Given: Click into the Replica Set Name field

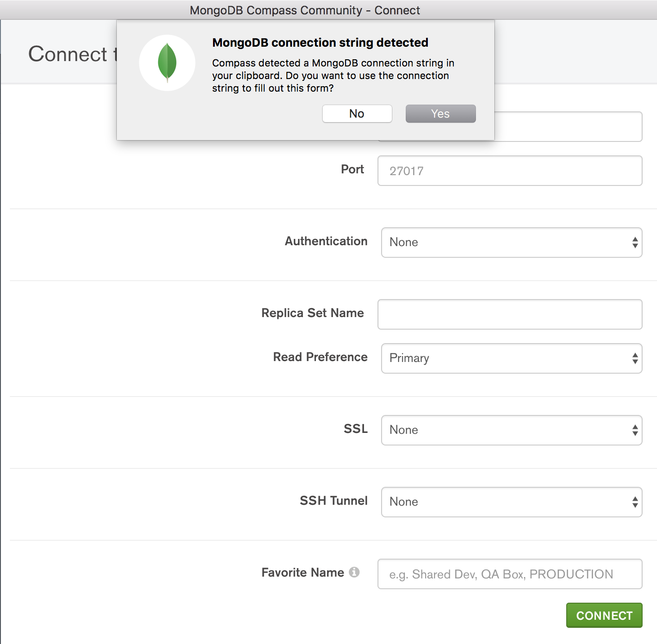Looking at the screenshot, I should click(510, 314).
